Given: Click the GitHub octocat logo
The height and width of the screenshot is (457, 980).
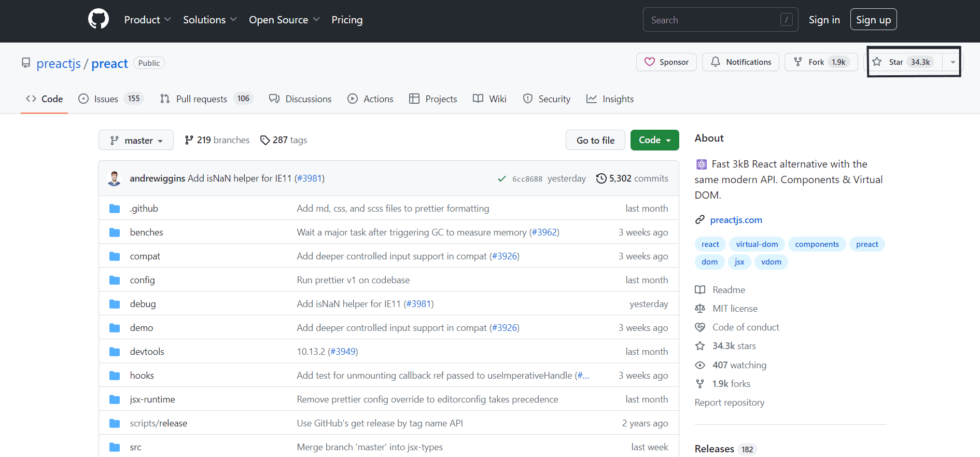Looking at the screenshot, I should [x=99, y=19].
